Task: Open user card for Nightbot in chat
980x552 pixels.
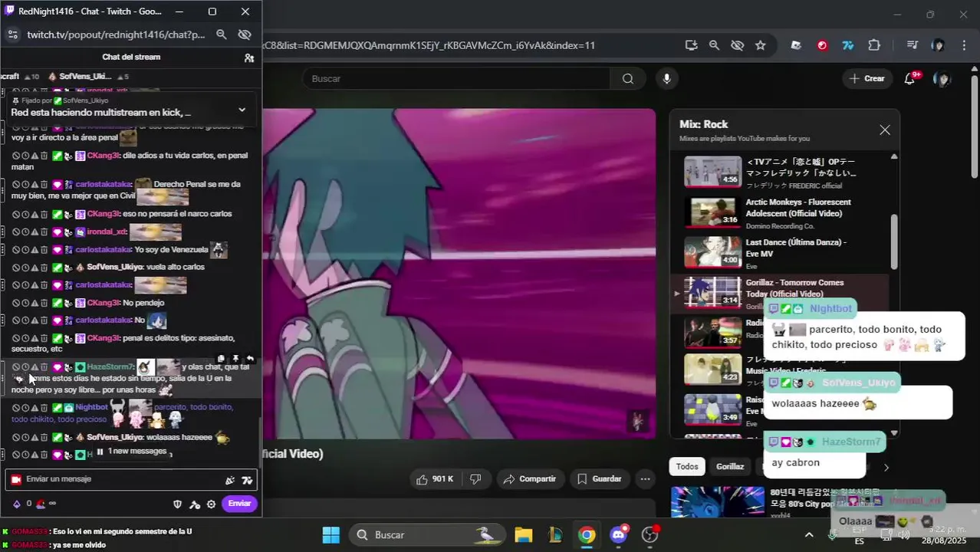Action: pyautogui.click(x=91, y=407)
